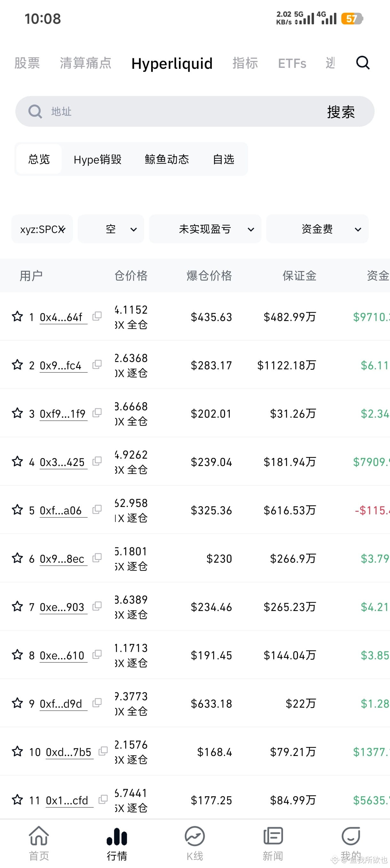Switch to the 股票 top tab
The image size is (390, 868).
tap(27, 63)
